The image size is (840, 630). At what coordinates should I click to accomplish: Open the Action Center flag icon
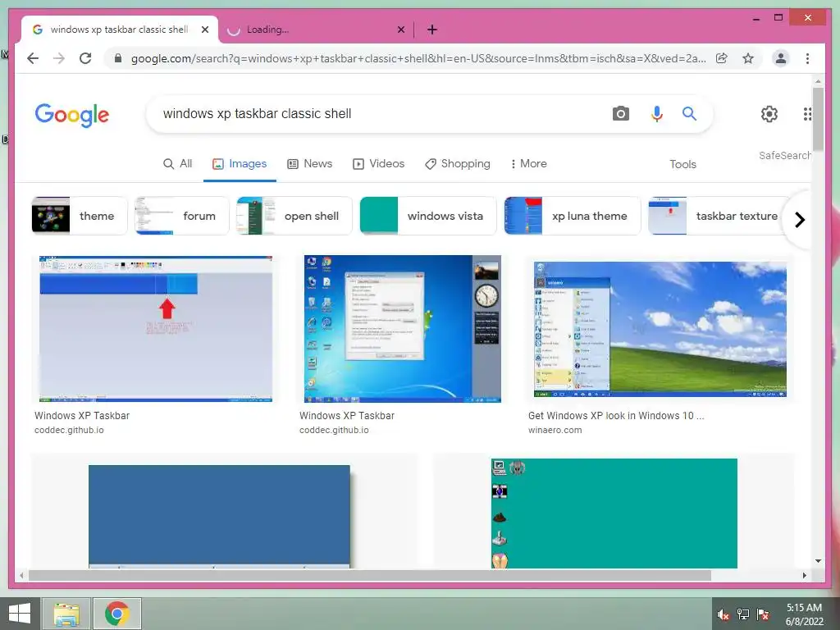point(763,614)
